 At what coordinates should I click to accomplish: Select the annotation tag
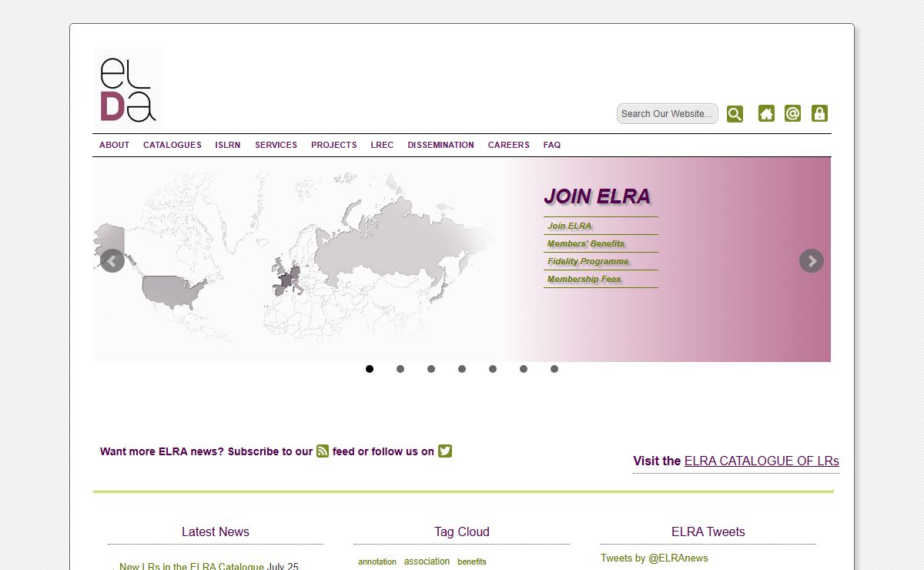(377, 562)
